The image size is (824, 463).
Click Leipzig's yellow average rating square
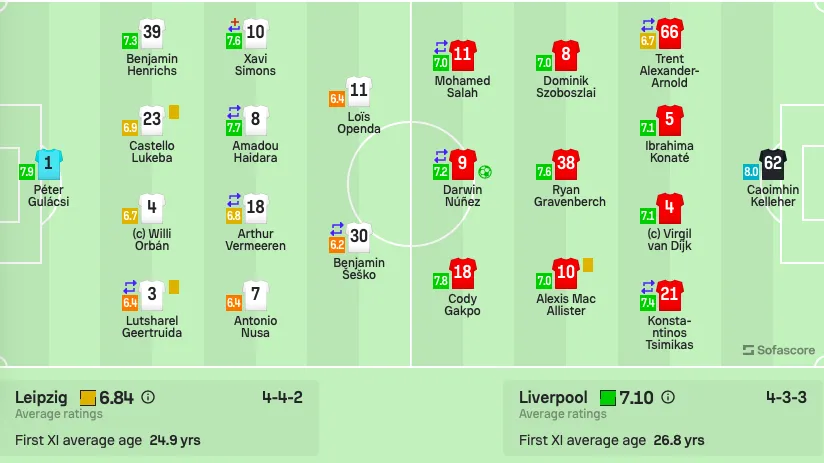88,398
